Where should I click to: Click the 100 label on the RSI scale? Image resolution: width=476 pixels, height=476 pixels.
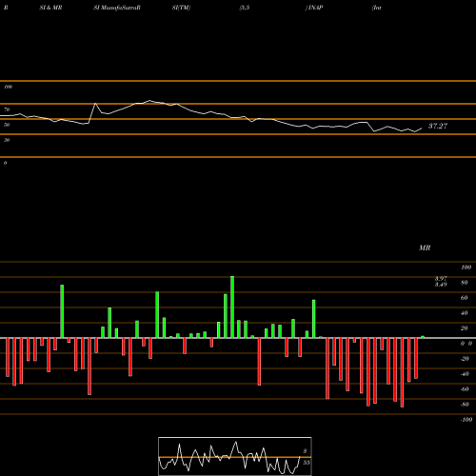click(x=8, y=87)
